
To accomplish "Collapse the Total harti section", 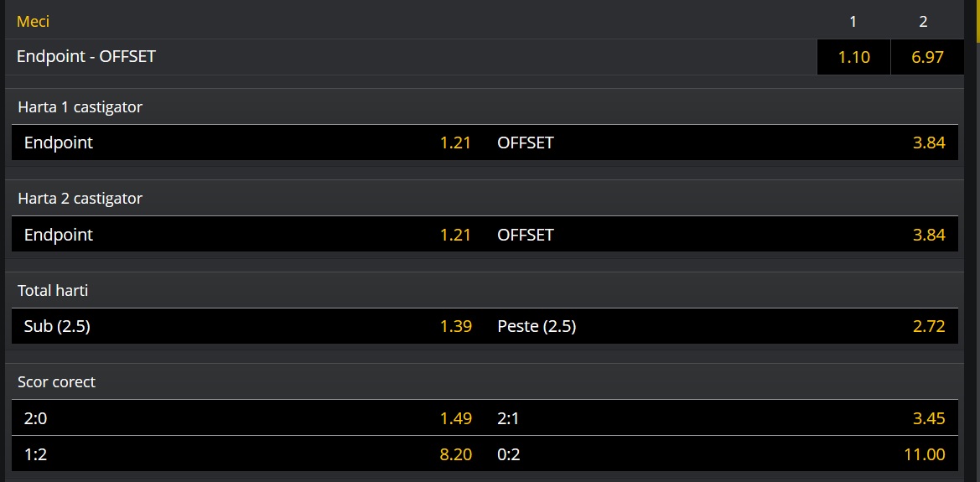I will [53, 291].
